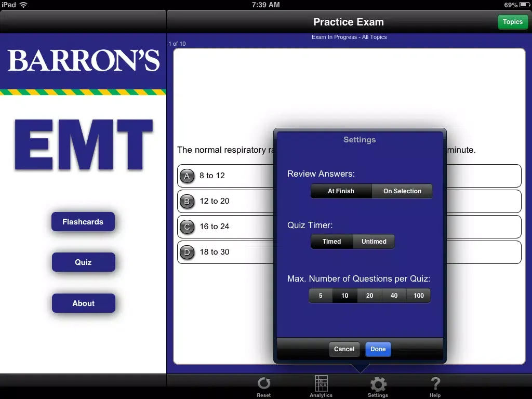Confirm settings with Done button
The height and width of the screenshot is (399, 532).
coord(378,349)
